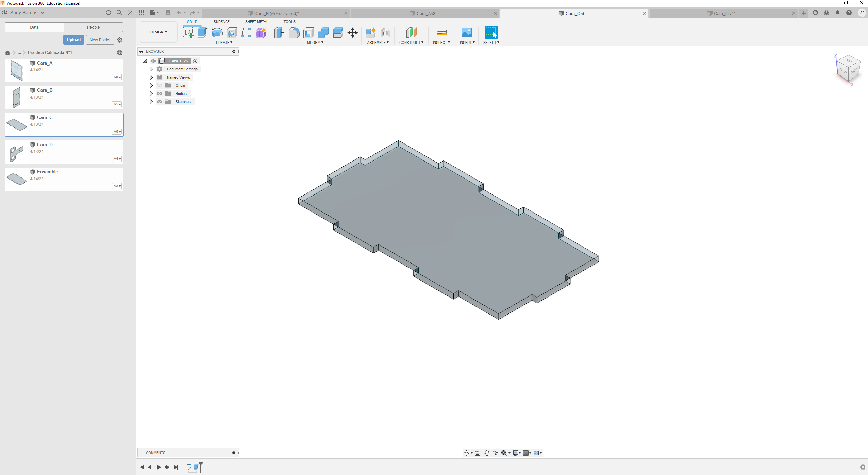
Task: Click the Upload button
Action: point(73,40)
